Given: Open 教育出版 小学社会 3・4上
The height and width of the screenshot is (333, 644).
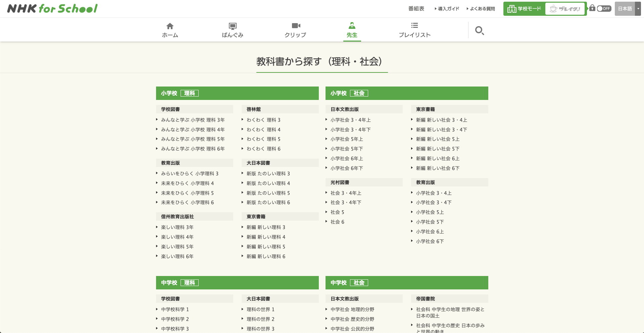Looking at the screenshot, I should click(434, 193).
